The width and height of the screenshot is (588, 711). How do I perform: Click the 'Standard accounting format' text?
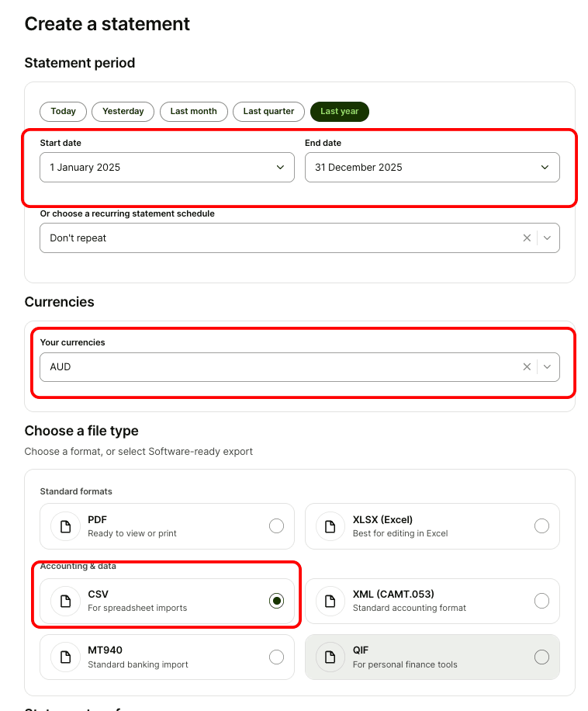point(410,608)
